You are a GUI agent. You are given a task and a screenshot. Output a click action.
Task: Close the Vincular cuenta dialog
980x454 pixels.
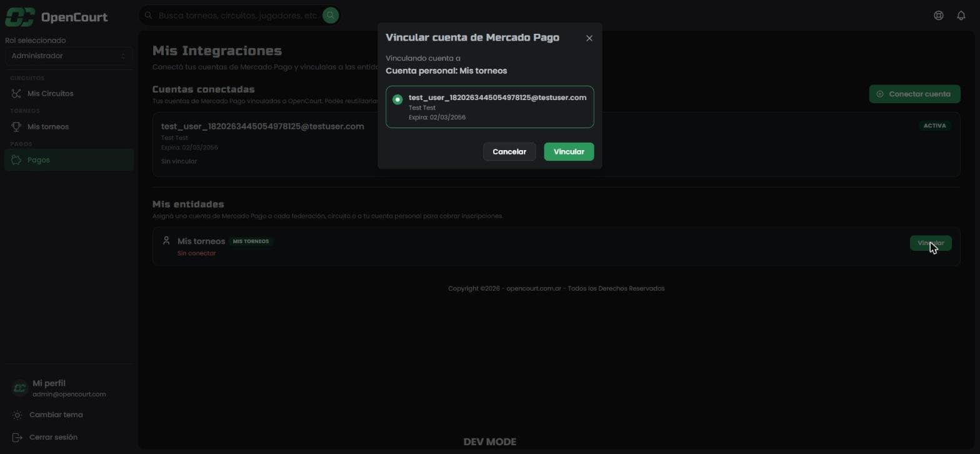coord(589,38)
